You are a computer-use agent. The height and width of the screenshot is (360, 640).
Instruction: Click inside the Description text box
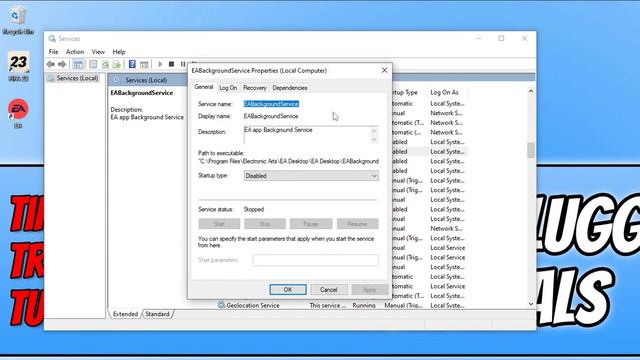[306, 135]
